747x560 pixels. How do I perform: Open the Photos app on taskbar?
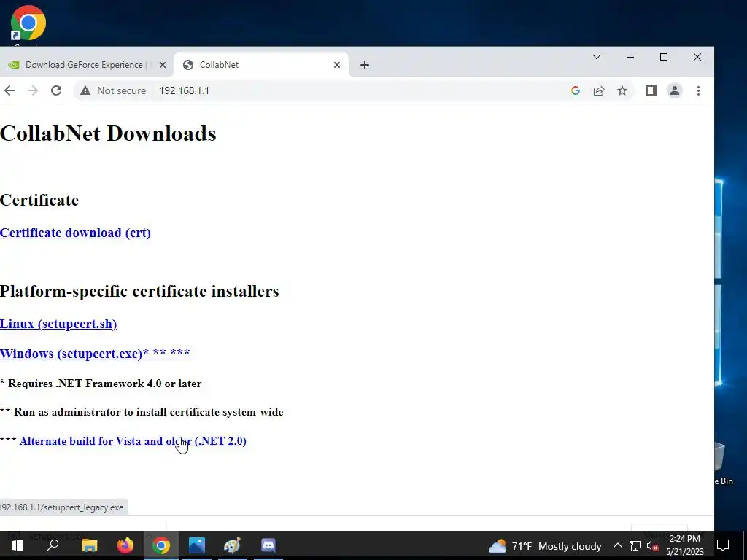coord(197,545)
